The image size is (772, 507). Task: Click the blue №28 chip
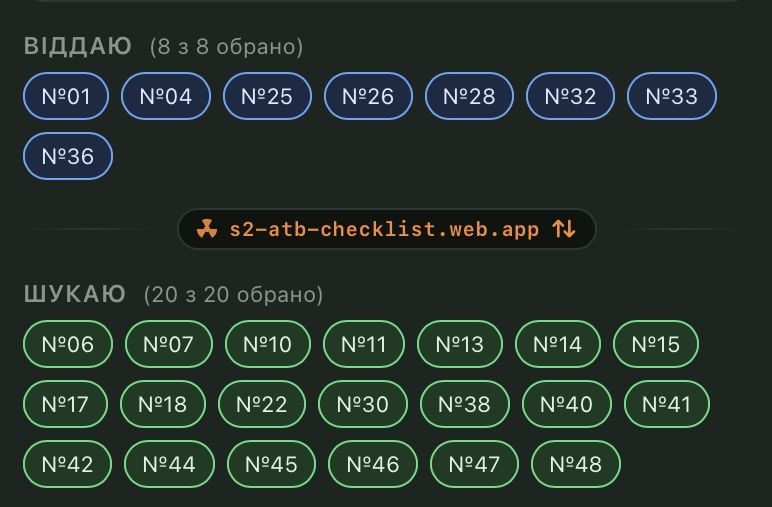[x=469, y=97]
